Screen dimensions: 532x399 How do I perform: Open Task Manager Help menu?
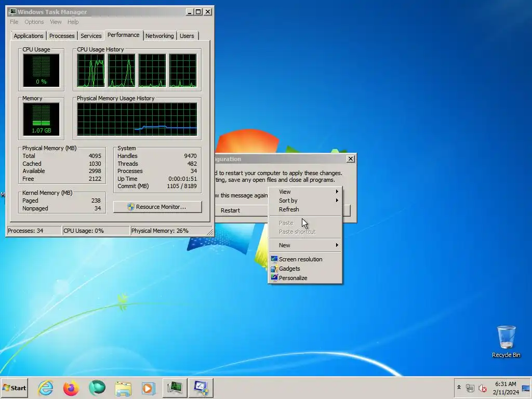(x=73, y=22)
